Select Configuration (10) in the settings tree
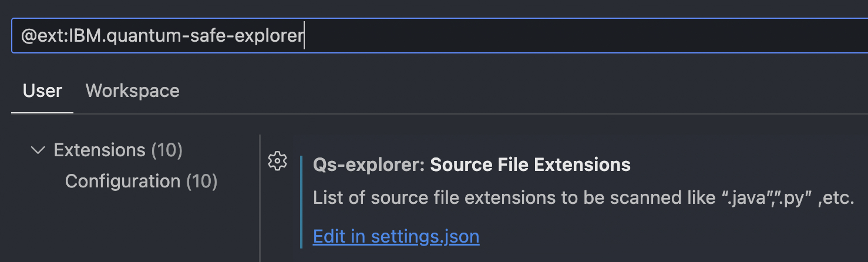Image resolution: width=868 pixels, height=262 pixels. [x=141, y=181]
